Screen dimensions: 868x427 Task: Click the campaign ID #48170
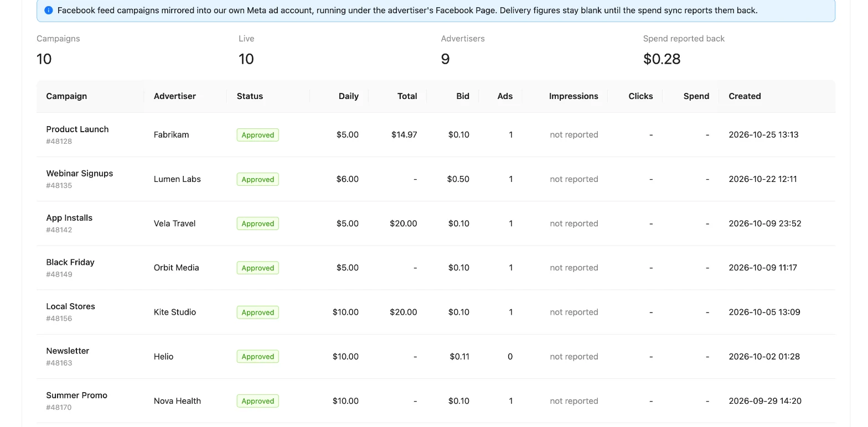click(59, 408)
